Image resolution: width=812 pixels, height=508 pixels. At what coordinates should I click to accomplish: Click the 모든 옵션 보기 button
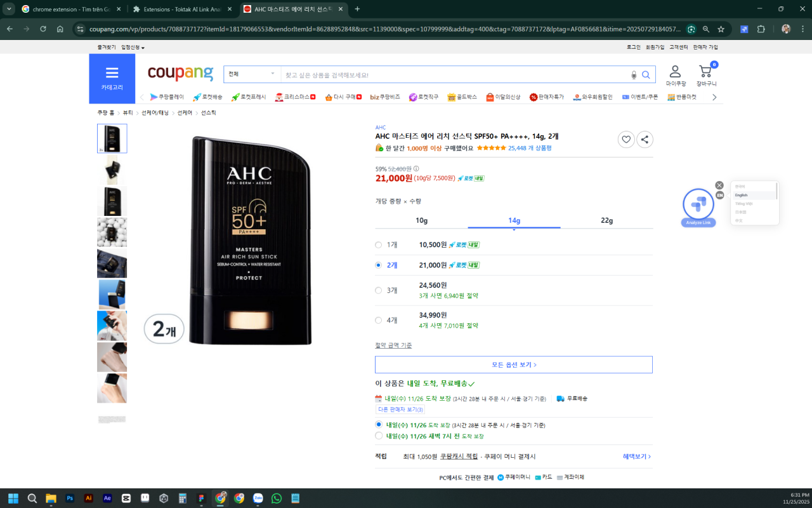[514, 364]
